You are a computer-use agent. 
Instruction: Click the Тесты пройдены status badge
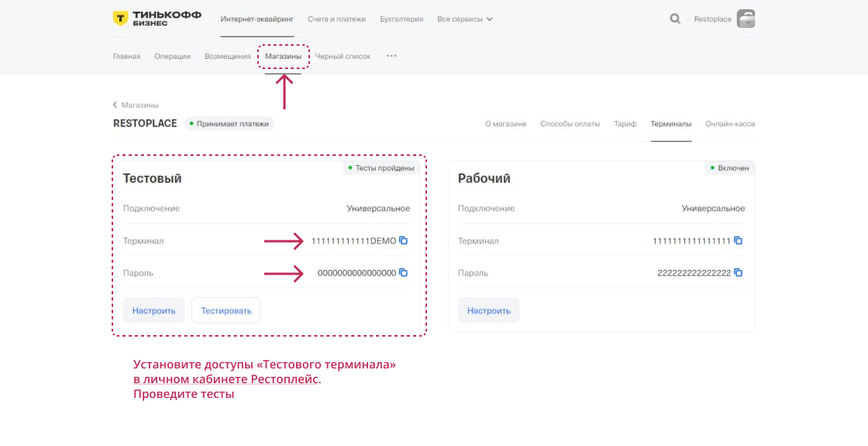[x=381, y=168]
